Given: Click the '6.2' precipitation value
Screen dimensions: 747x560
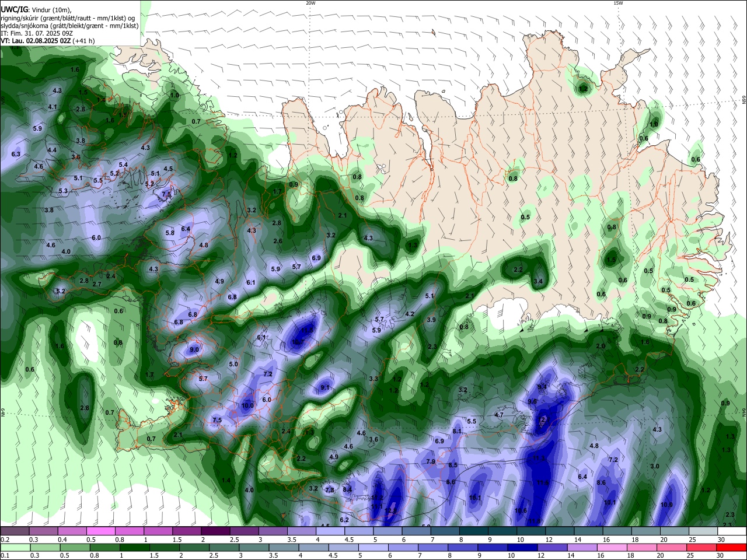Looking at the screenshot, I should pyautogui.click(x=344, y=520).
